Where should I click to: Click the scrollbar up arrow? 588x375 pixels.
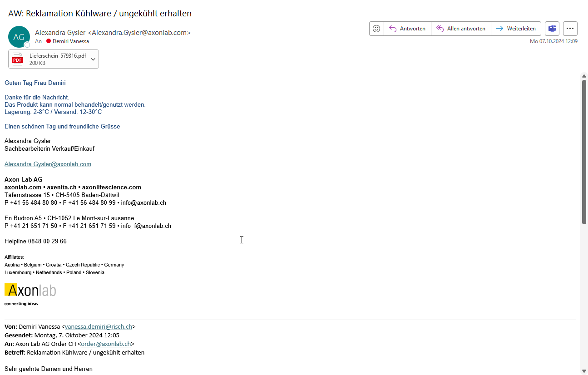584,76
